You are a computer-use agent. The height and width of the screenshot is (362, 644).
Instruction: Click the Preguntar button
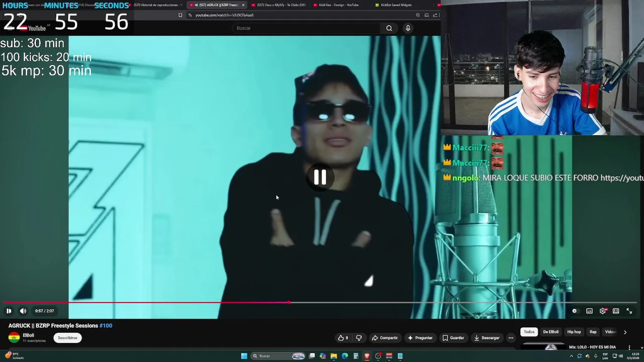click(420, 338)
